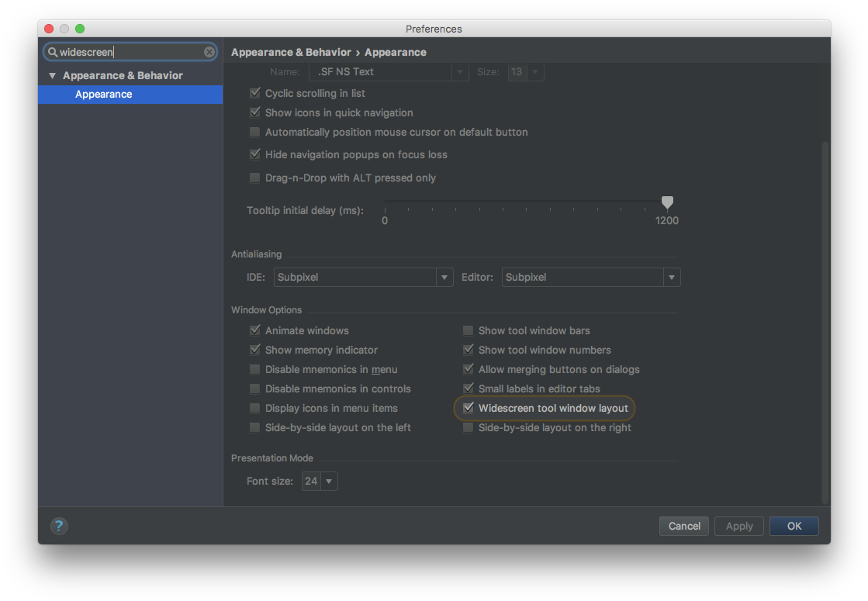Open Presentation Mode font size dropdown

(x=330, y=481)
